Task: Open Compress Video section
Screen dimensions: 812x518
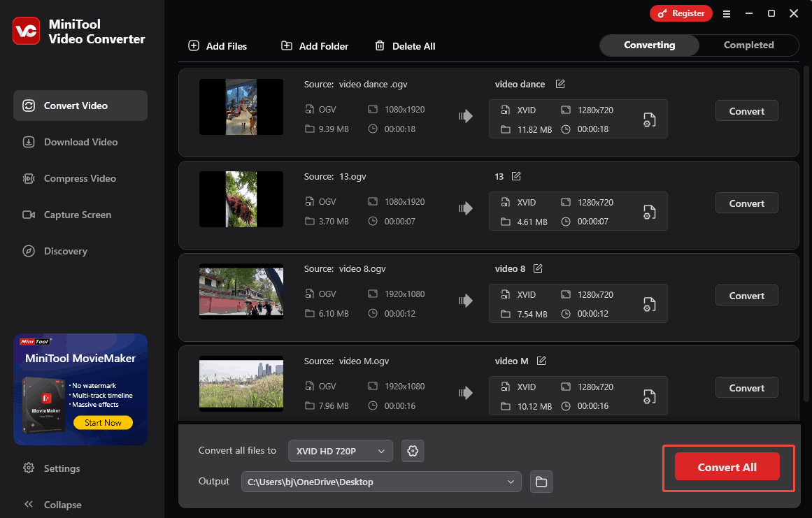Action: point(80,178)
